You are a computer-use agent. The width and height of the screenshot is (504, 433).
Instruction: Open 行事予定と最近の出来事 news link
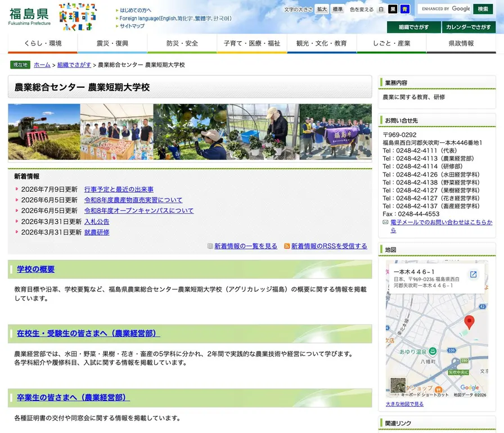pos(119,189)
